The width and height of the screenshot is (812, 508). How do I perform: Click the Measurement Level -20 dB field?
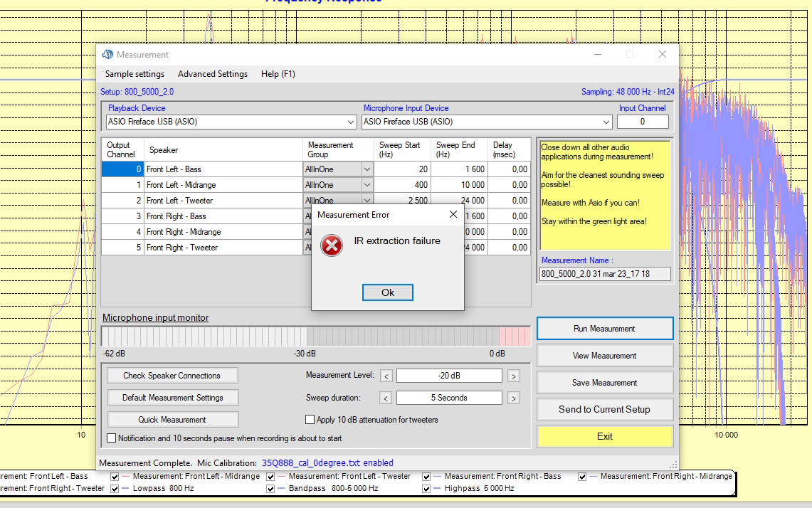tap(449, 376)
